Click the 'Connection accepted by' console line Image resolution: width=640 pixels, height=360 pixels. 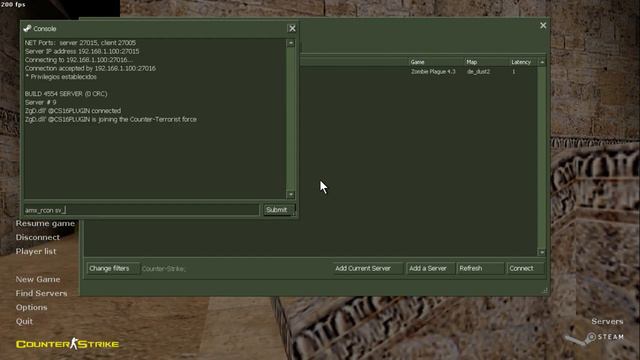tap(90, 68)
